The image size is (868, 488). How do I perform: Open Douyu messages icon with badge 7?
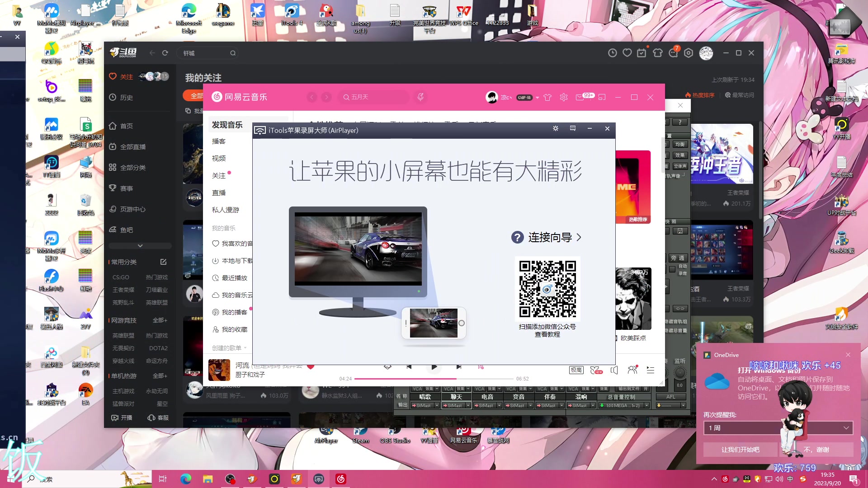tap(674, 53)
